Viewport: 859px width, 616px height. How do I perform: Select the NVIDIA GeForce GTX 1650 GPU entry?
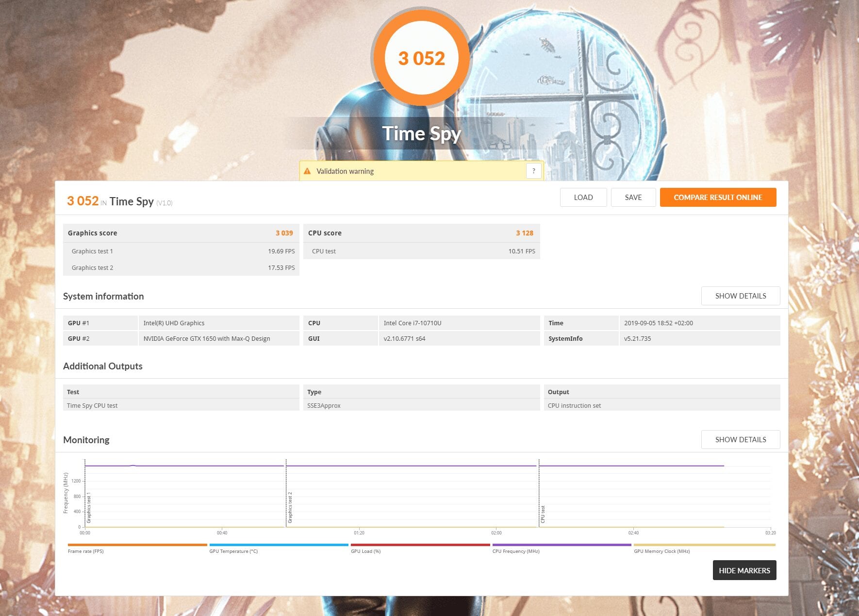207,339
